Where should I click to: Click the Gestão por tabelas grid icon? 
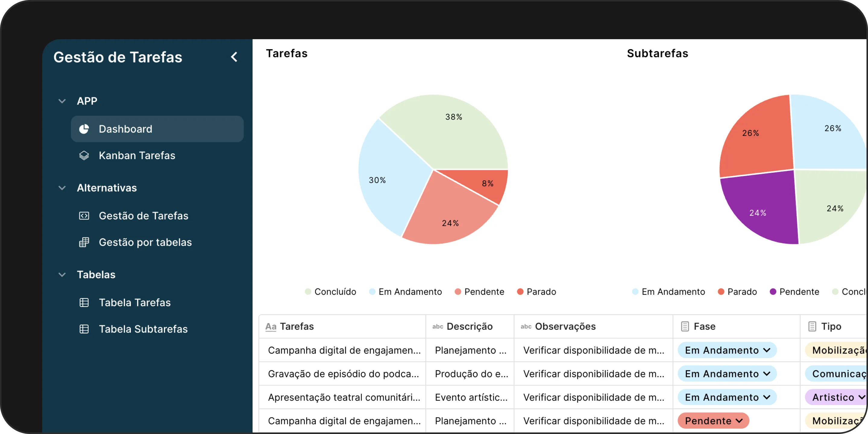(x=84, y=242)
